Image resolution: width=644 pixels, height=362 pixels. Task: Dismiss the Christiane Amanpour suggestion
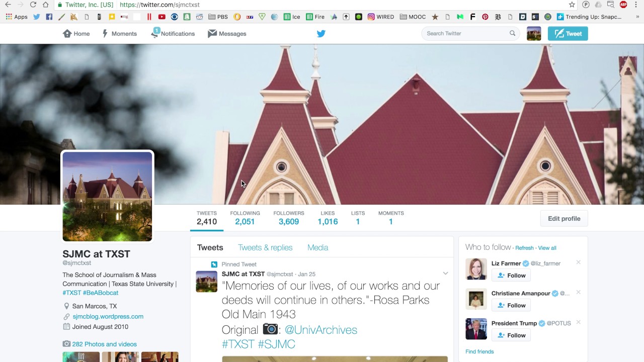(579, 292)
